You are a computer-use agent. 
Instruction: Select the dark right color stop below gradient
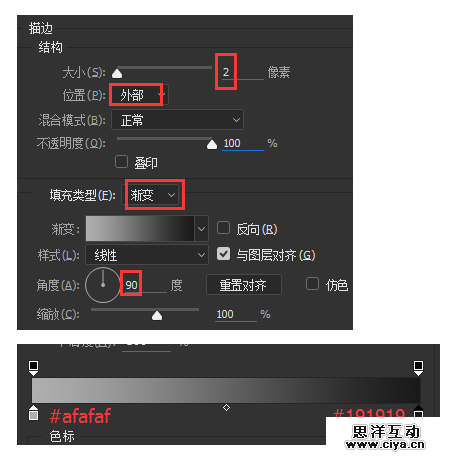418,411
